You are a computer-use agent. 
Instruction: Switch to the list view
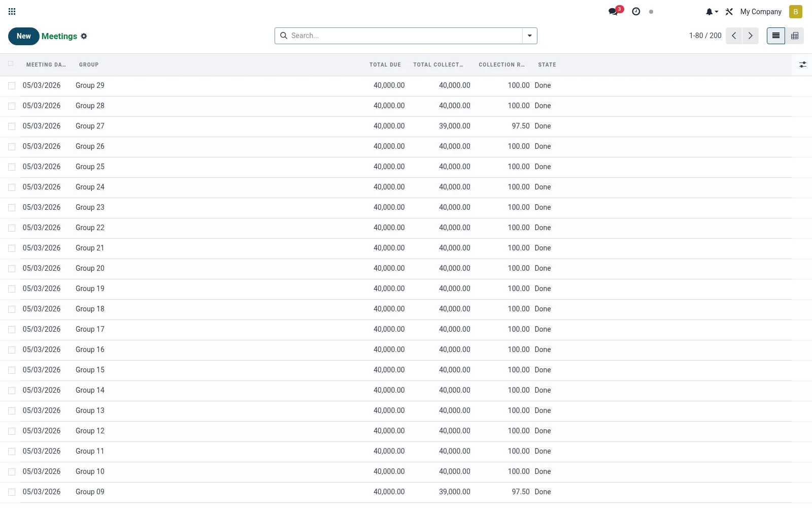pyautogui.click(x=776, y=36)
